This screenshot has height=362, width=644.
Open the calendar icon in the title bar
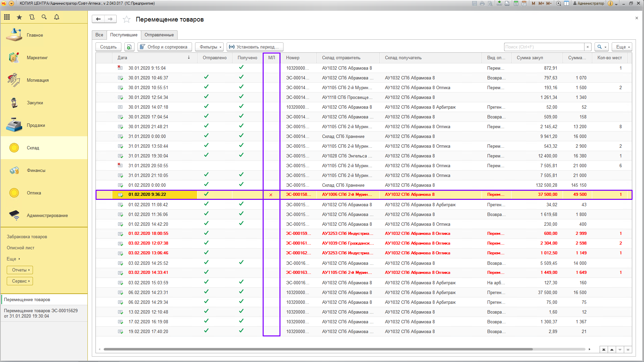[524, 3]
